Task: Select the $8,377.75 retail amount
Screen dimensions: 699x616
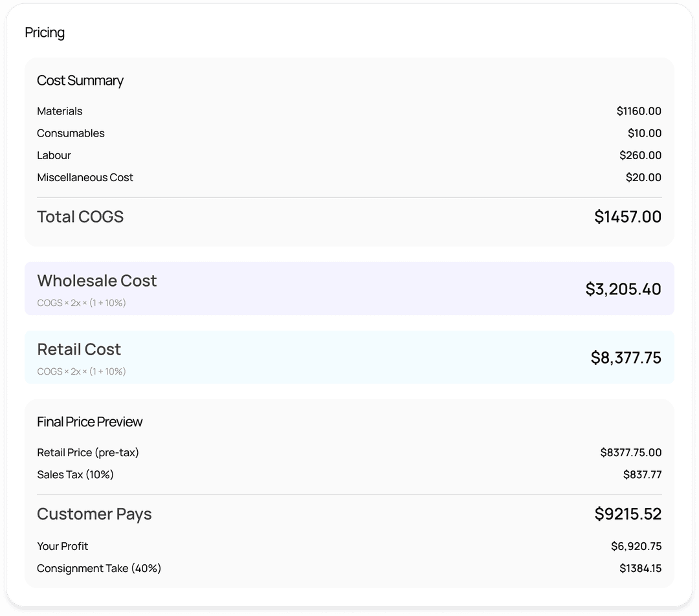Action: [x=626, y=358]
